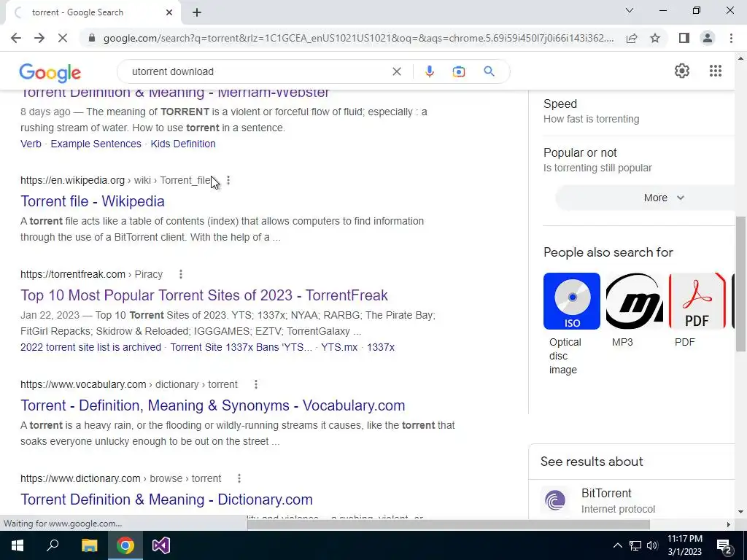Open the 1337x sitelink
Viewport: 747px width, 560px height.
[381, 347]
